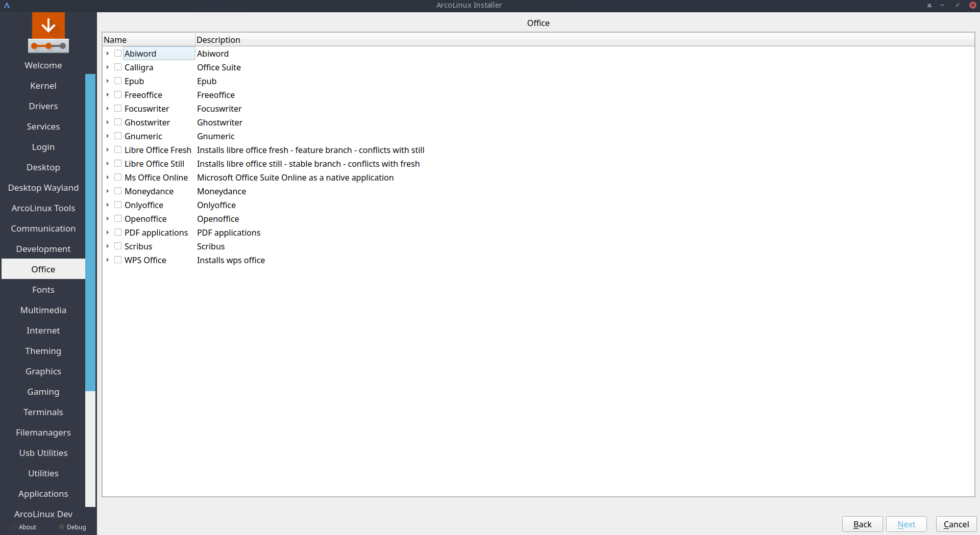This screenshot has width=980, height=535.
Task: Switch to the Internet step
Action: click(43, 330)
